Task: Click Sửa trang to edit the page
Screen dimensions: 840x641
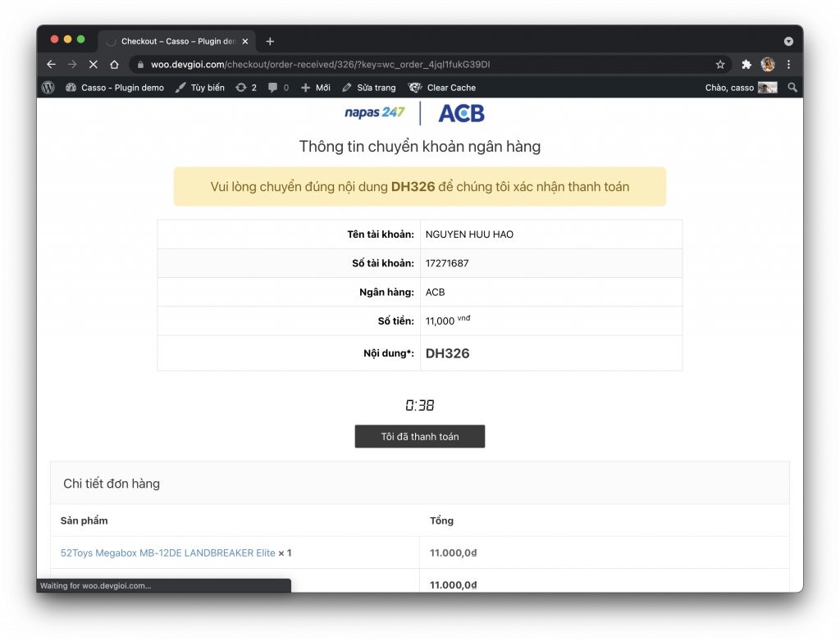Action: pos(369,87)
